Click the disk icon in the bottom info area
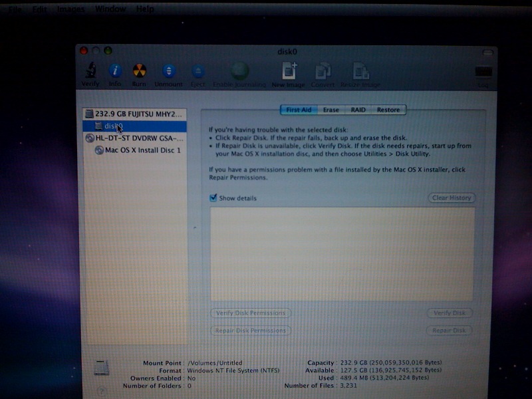Image resolution: width=532 pixels, height=399 pixels. coord(102,368)
